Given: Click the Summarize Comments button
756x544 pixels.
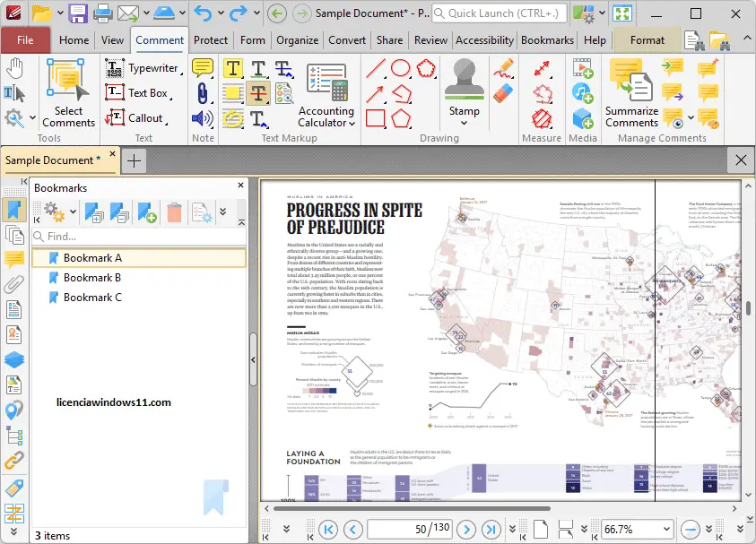Looking at the screenshot, I should tap(632, 94).
